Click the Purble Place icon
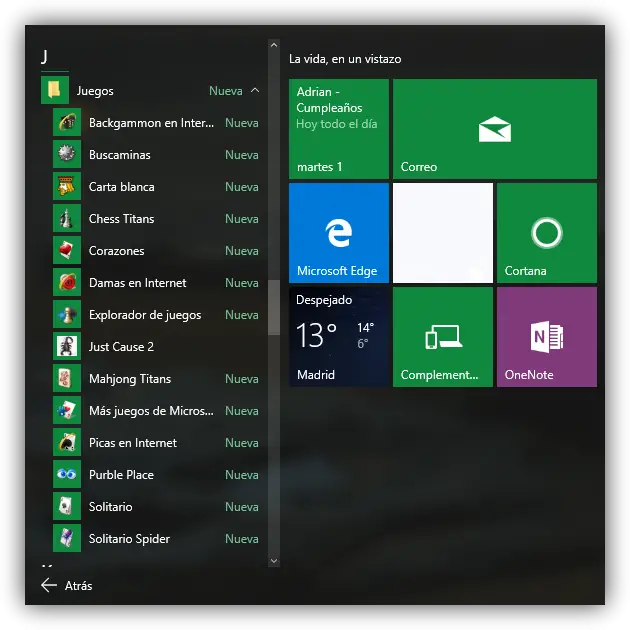Viewport: 630px width, 630px height. click(67, 475)
